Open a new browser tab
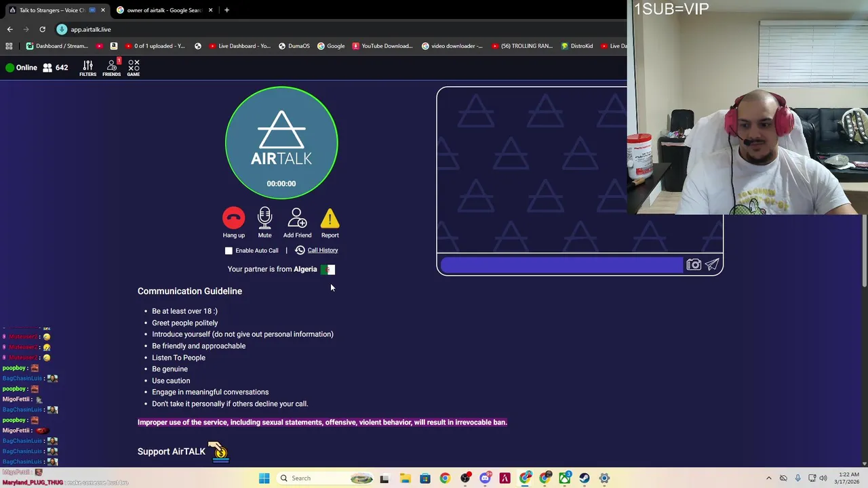 226,10
